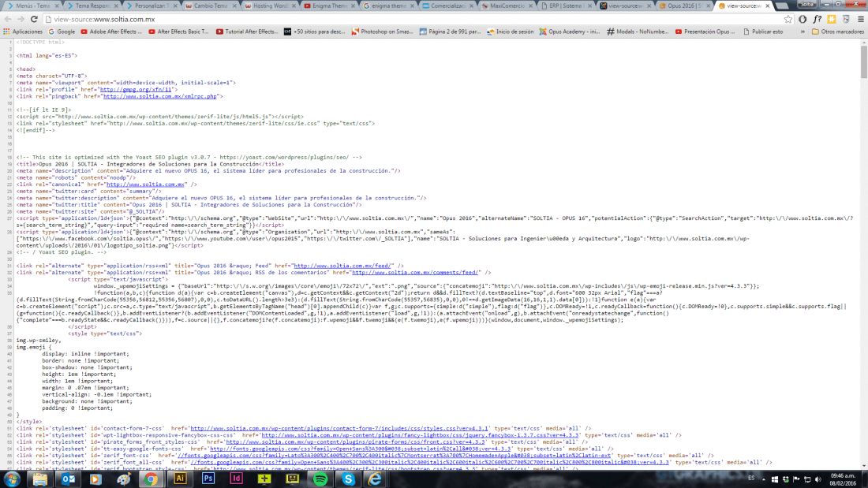Click the f? font extension icon
Viewport: 868px width, 488px height.
817,20
